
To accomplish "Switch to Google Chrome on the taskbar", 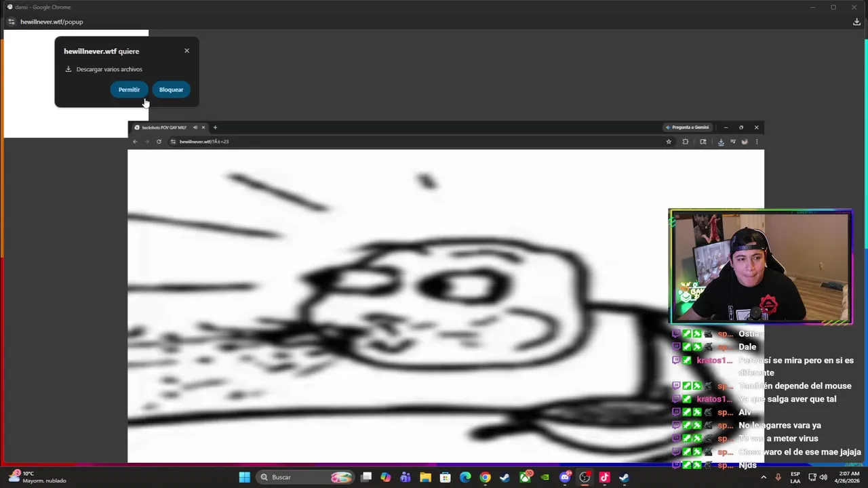I will (485, 477).
